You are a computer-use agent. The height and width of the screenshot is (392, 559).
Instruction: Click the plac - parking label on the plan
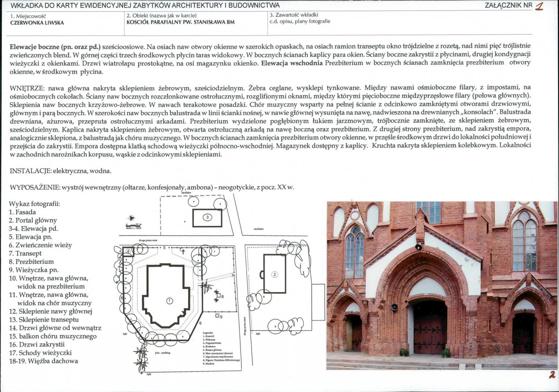163,353
